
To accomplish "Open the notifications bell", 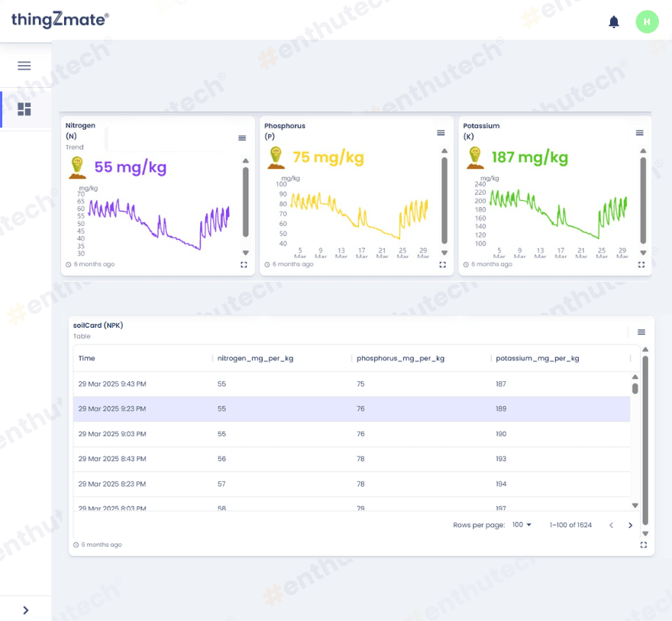I will tap(613, 22).
